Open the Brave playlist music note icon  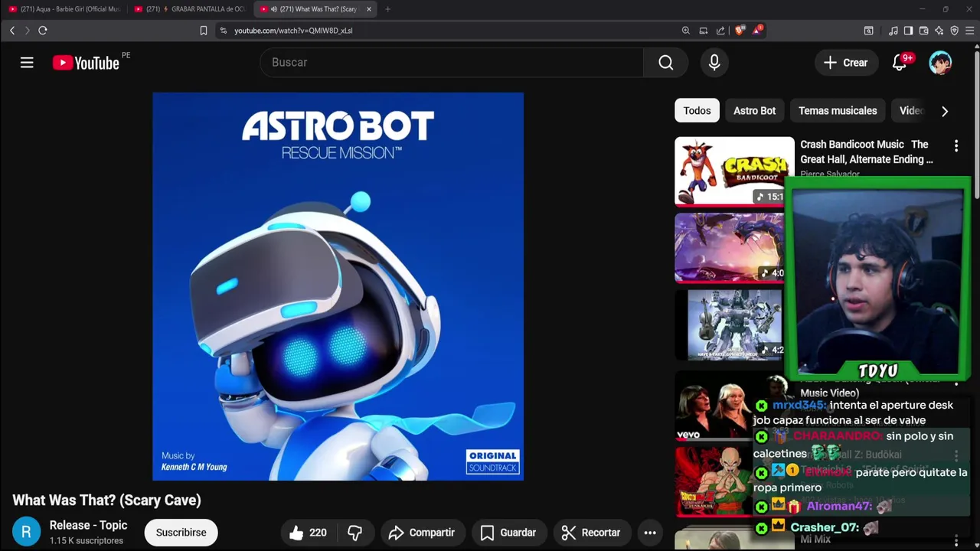[893, 31]
